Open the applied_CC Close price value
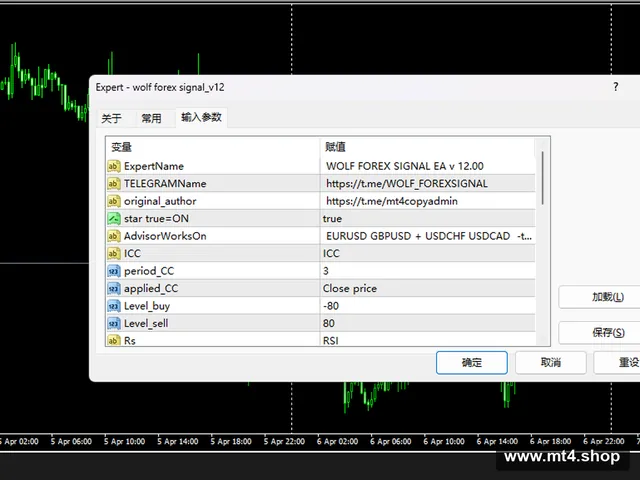This screenshot has width=640, height=480. (350, 289)
